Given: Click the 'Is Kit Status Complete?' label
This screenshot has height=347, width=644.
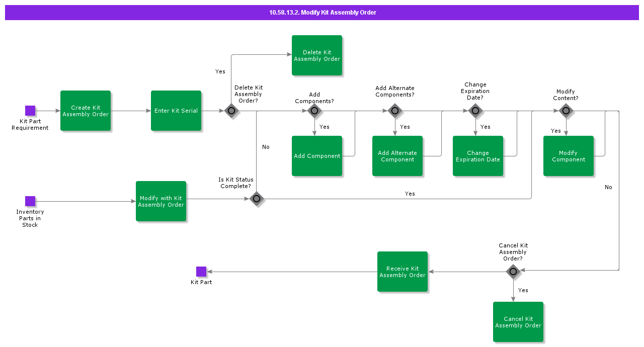Looking at the screenshot, I should point(236,183).
